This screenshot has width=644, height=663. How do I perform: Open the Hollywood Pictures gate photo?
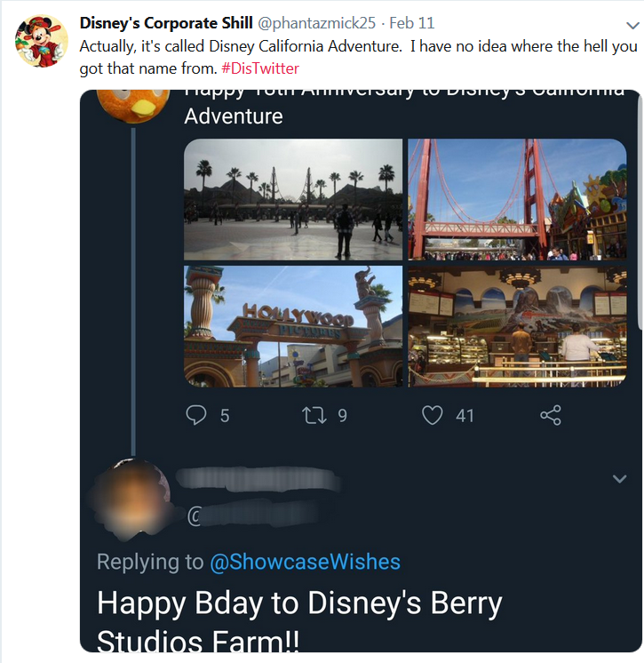click(x=293, y=326)
